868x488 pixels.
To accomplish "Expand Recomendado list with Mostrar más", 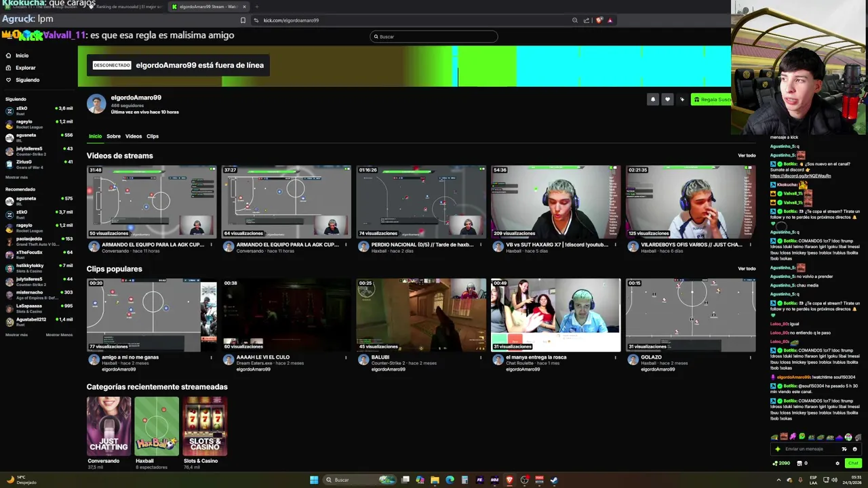I will pos(16,335).
